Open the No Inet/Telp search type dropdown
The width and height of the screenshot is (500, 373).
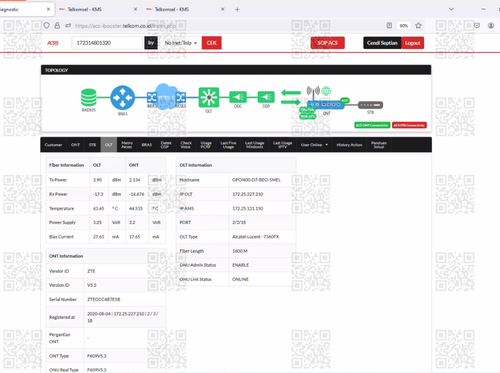[x=181, y=43]
